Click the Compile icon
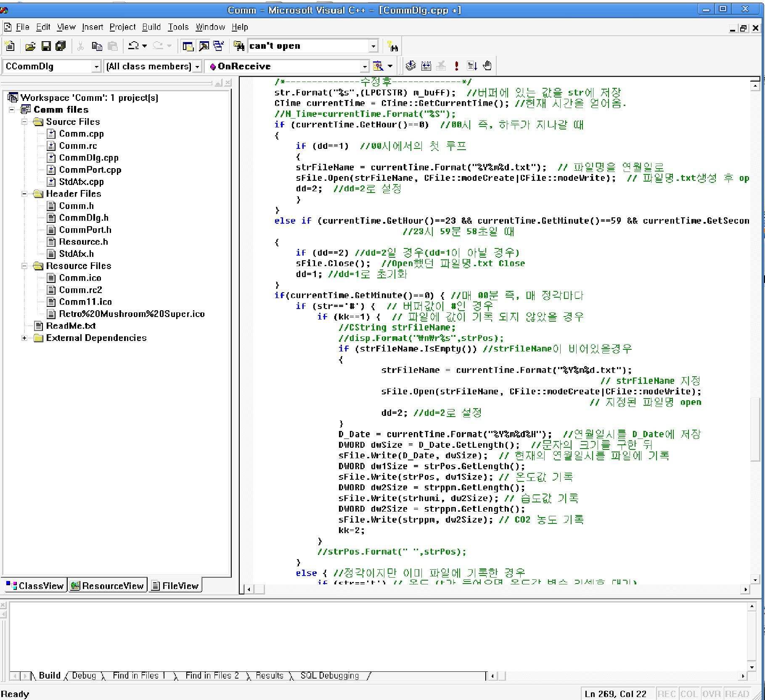 click(410, 66)
